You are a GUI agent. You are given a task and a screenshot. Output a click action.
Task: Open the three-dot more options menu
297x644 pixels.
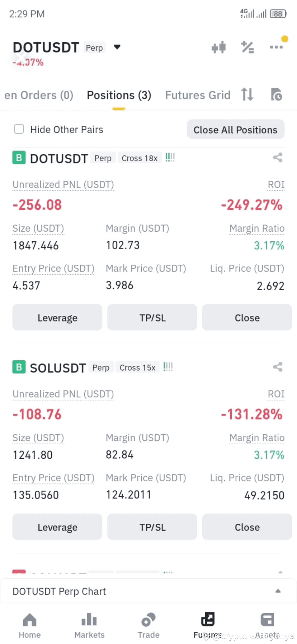[276, 47]
